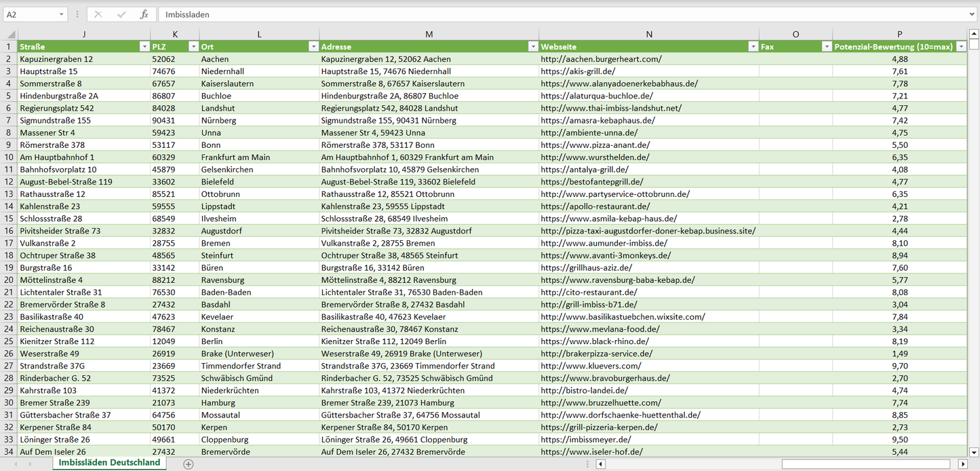Open the Straße column filter dropdown
The width and height of the screenshot is (980, 471).
coord(144,47)
